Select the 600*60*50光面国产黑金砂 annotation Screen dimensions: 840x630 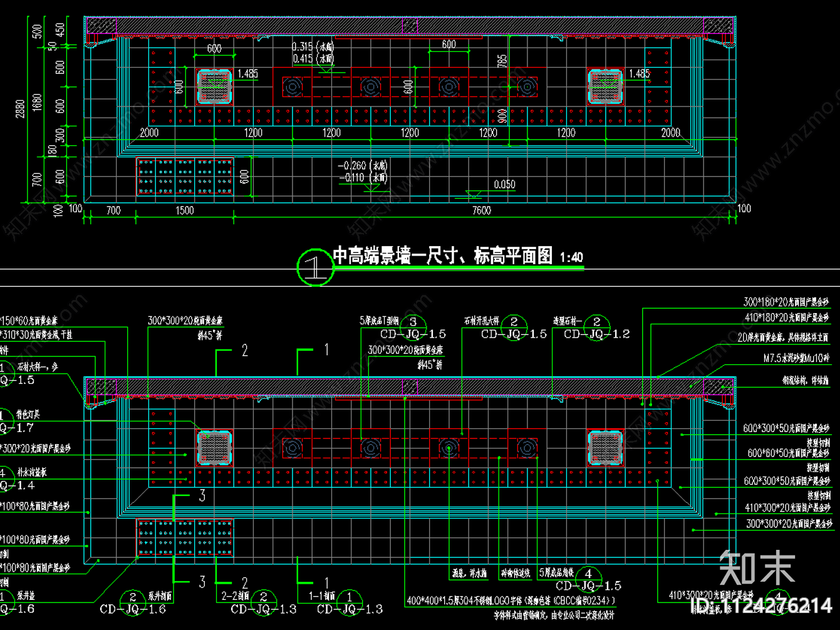tap(789, 453)
